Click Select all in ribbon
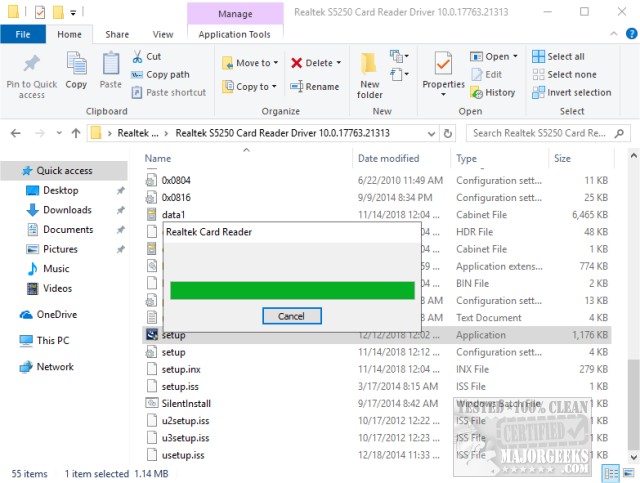Viewport: 640px width, 483px height. (x=558, y=56)
